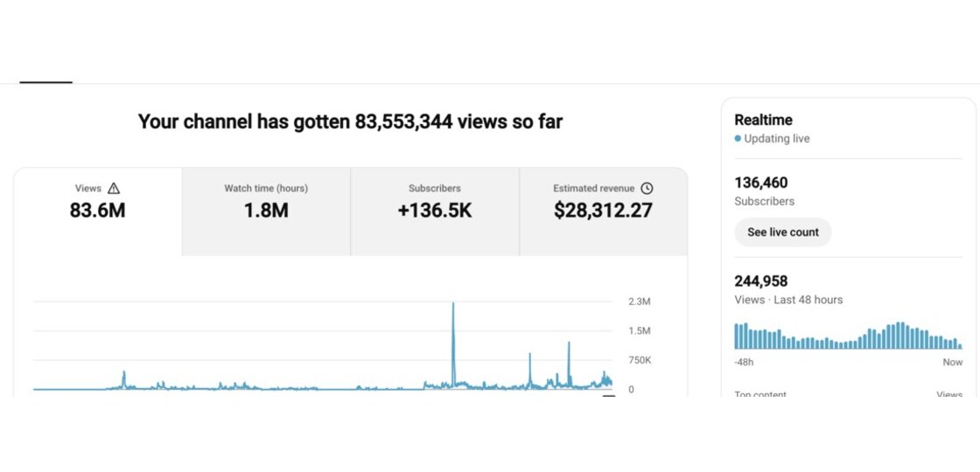Click the 136,460 subscribers count
This screenshot has height=472, width=980.
click(760, 183)
